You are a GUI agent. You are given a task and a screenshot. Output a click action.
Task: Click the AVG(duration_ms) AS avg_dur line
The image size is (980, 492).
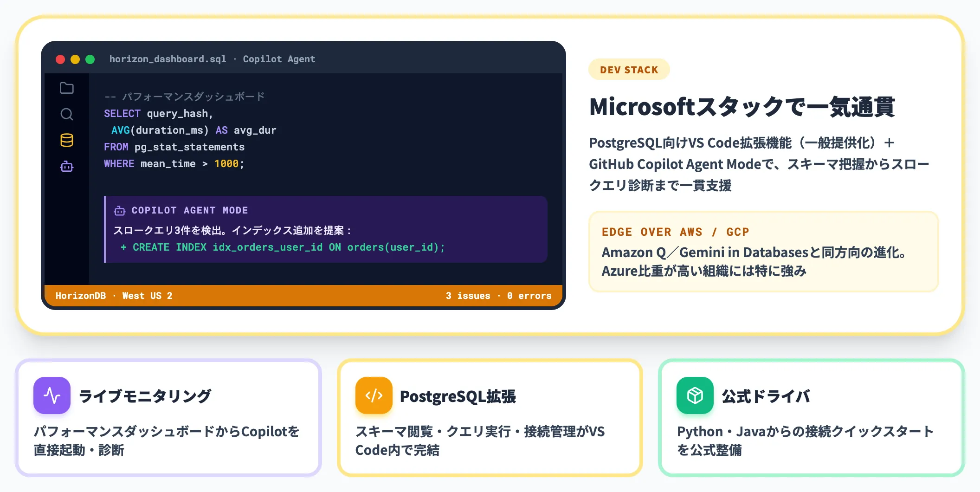(x=193, y=130)
